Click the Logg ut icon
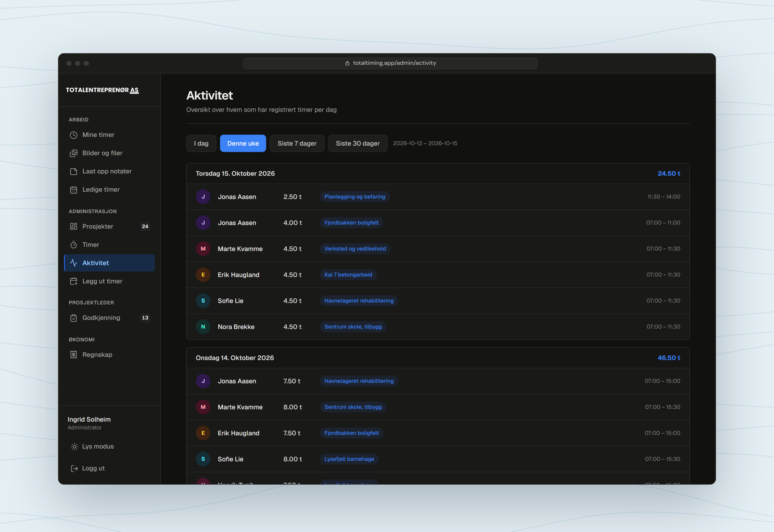Image resolution: width=774 pixels, height=532 pixels. 74,468
